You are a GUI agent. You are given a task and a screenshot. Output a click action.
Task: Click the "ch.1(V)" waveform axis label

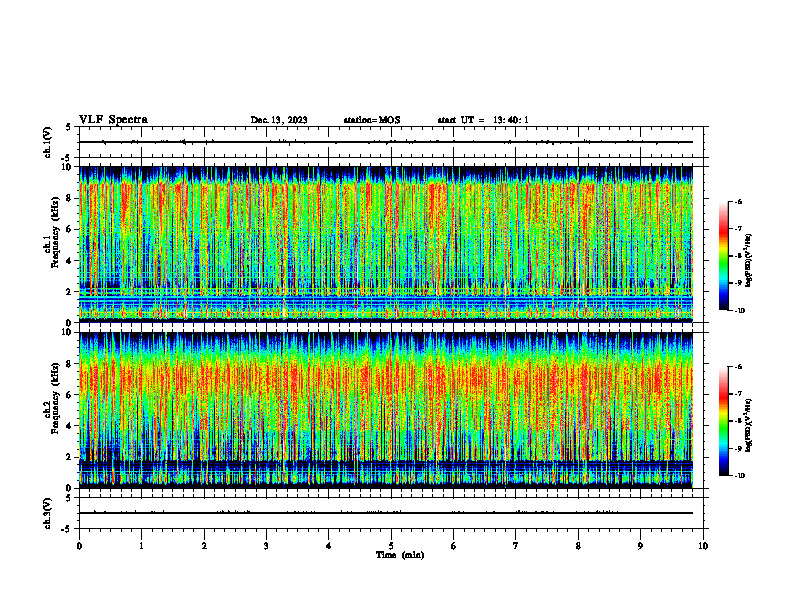coord(47,142)
